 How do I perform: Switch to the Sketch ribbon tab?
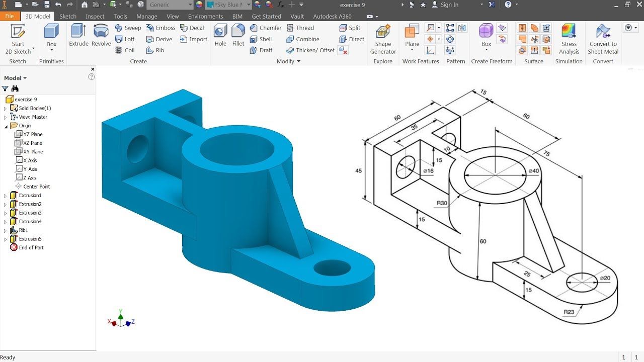coord(68,16)
